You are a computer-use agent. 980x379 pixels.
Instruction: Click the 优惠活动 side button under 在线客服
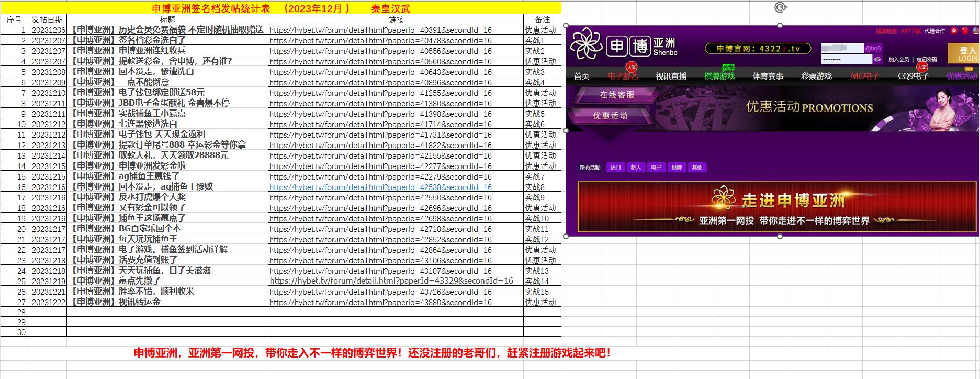pyautogui.click(x=610, y=115)
